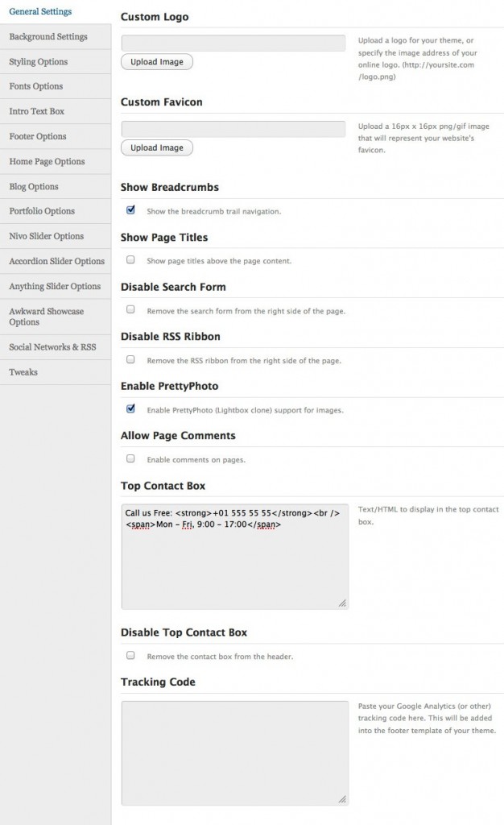Enable the Show Page Titles checkbox
Image resolution: width=504 pixels, height=825 pixels.
point(130,260)
